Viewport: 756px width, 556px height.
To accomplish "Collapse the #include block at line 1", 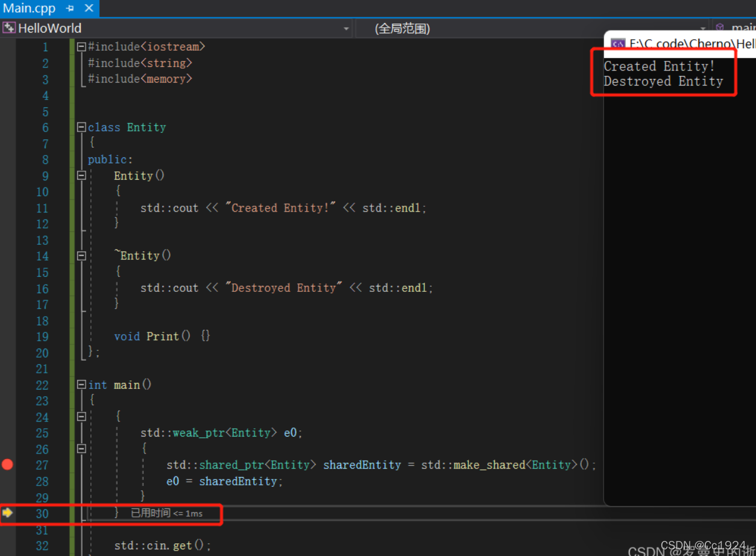I will tap(81, 46).
